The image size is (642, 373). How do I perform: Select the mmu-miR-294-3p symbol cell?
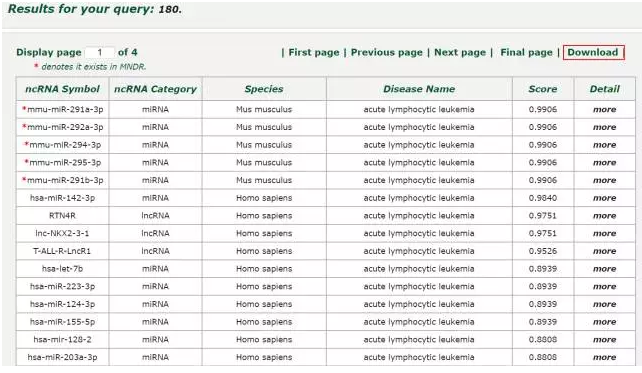(x=63, y=145)
